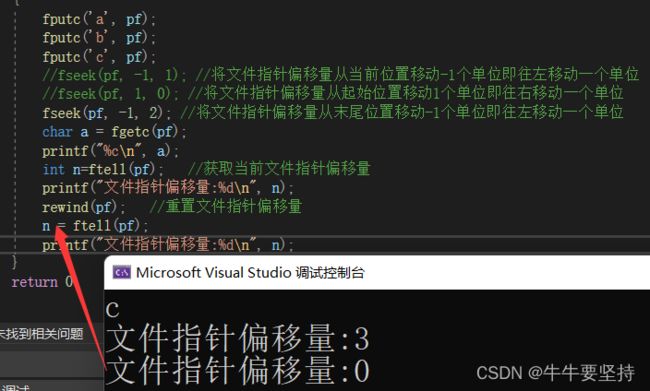Screen dimensions: 650x391
Task: Click the comment after fseek(pf, -1, 2) about 末尾位置
Action: (x=402, y=112)
